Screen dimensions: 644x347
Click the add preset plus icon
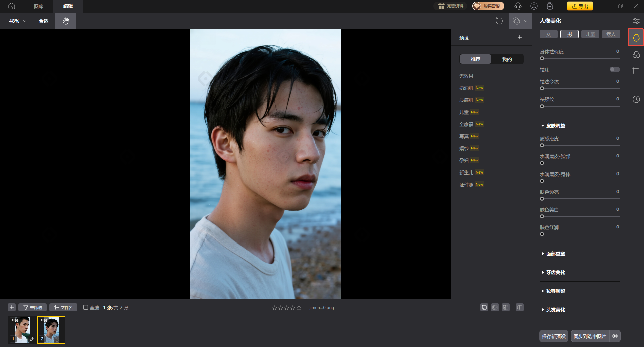point(519,38)
